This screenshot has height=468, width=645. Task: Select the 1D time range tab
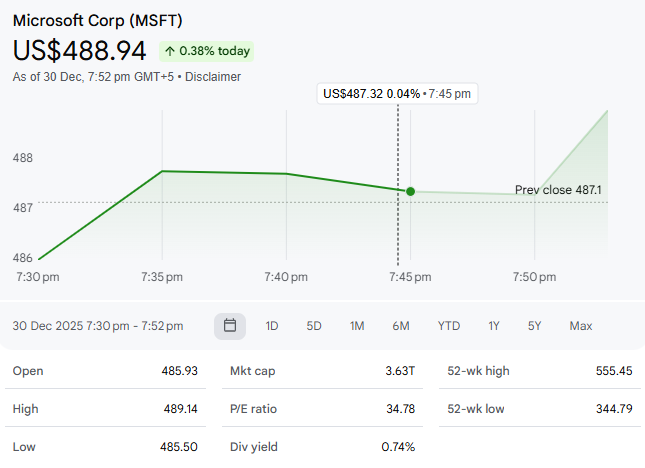point(272,326)
